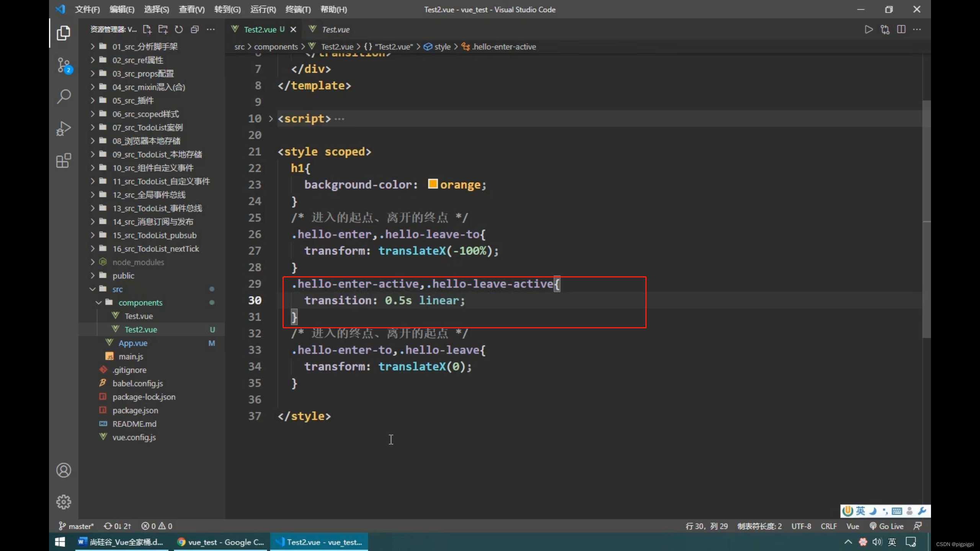Screen dimensions: 980x551
Task: Toggle IME language 英 in system tray
Action: (892, 542)
